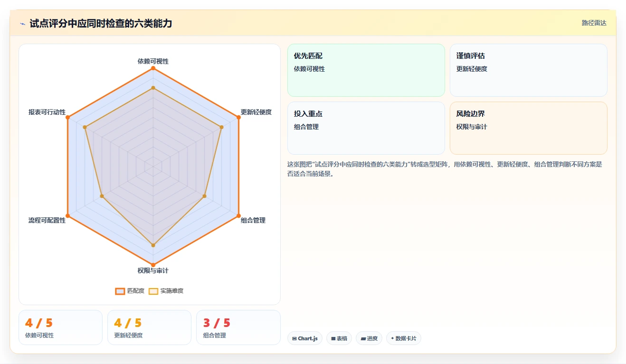This screenshot has width=626, height=364.
Task: Click 权限与审计 text inside the 风险边界 card
Action: click(x=472, y=127)
